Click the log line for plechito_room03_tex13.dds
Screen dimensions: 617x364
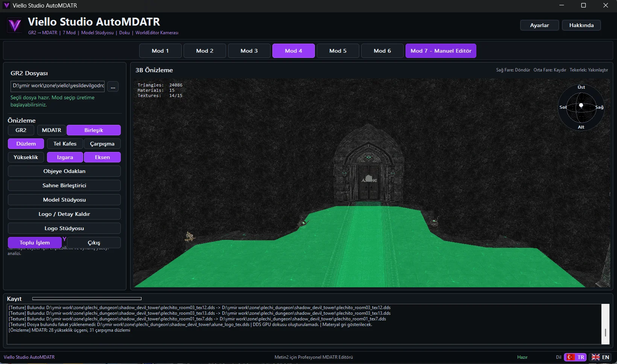200,313
